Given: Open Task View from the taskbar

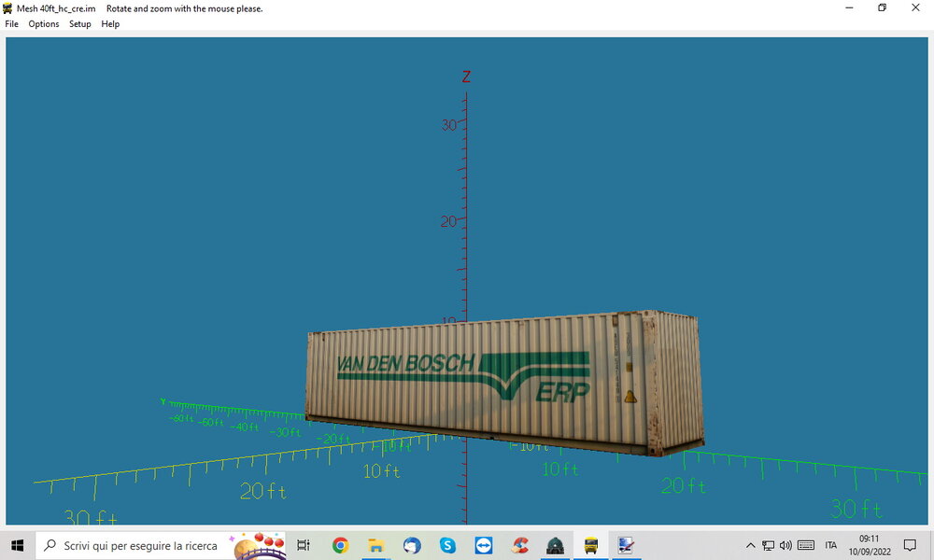Looking at the screenshot, I should [304, 545].
